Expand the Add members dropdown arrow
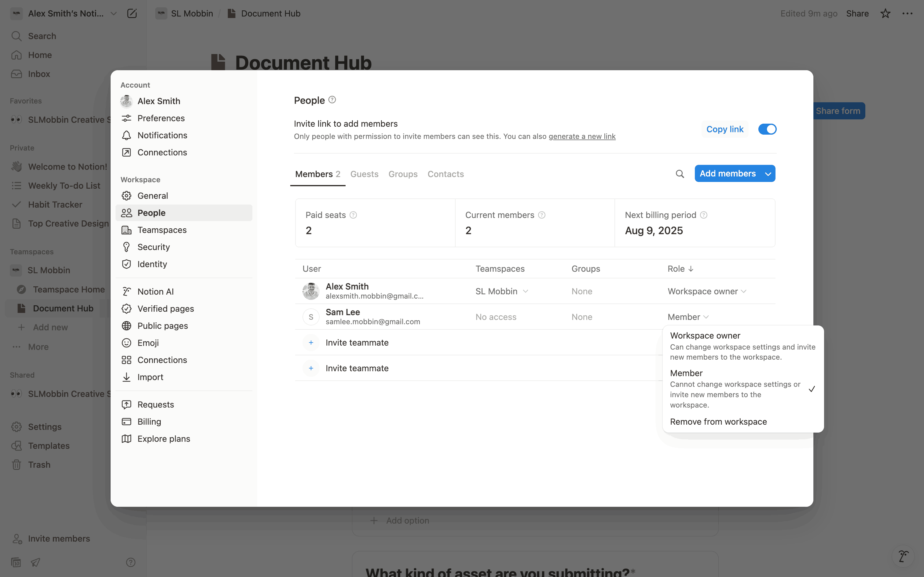Image resolution: width=924 pixels, height=577 pixels. coord(768,174)
